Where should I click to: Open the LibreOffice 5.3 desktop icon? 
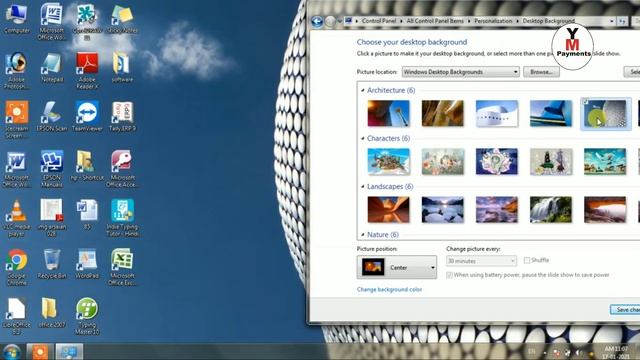click(17, 316)
